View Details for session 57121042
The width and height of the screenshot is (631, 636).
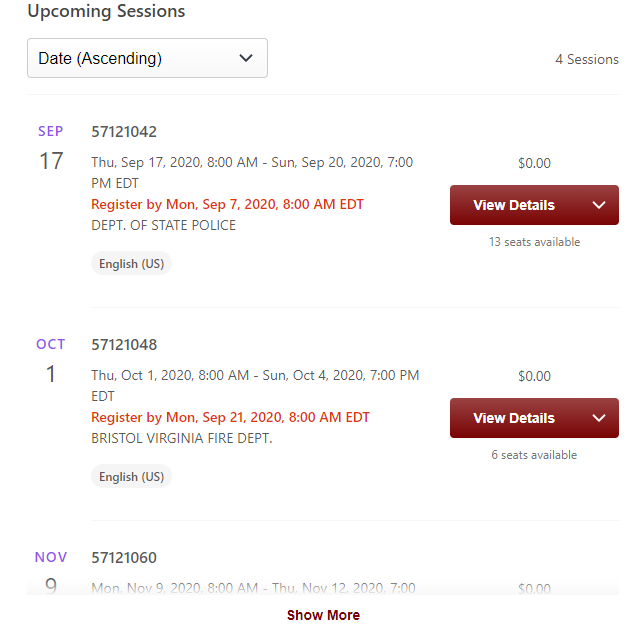[514, 205]
